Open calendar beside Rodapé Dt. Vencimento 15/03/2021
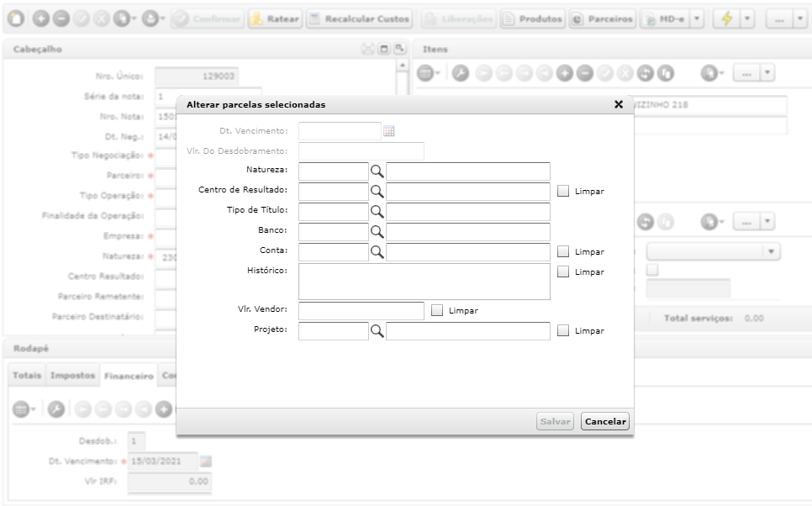This screenshot has width=812, height=506. pos(206,461)
